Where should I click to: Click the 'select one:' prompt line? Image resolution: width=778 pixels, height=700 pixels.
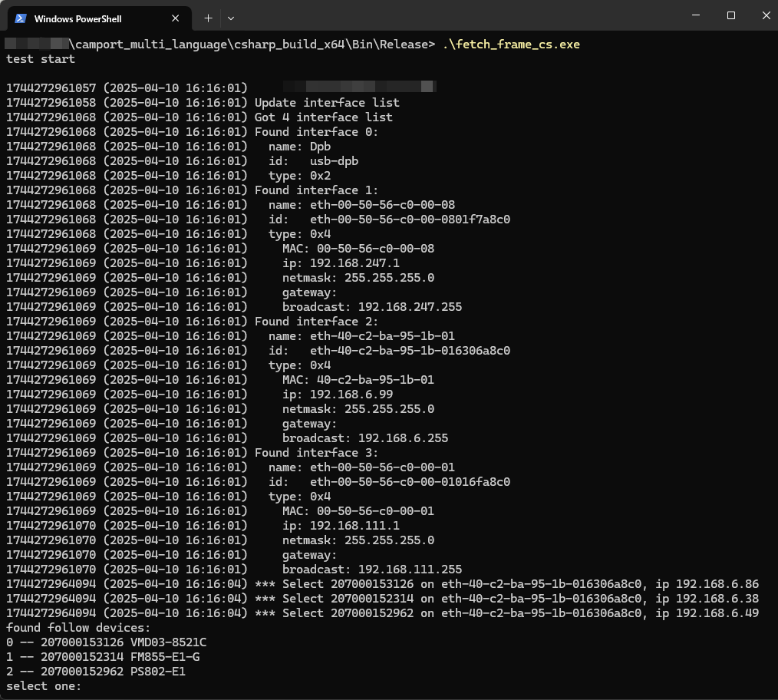coord(44,686)
